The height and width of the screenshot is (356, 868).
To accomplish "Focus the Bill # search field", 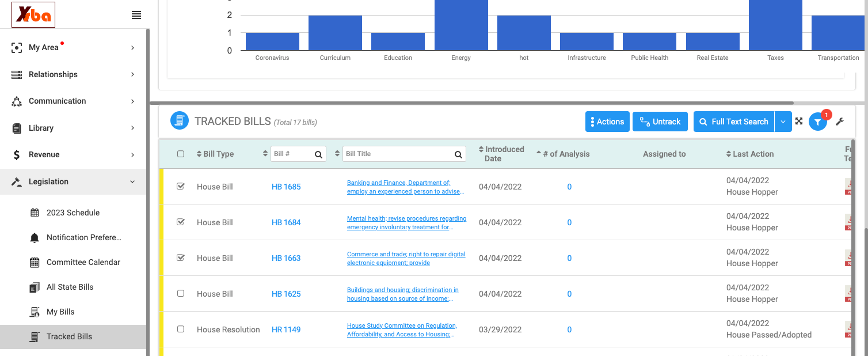I will point(298,154).
